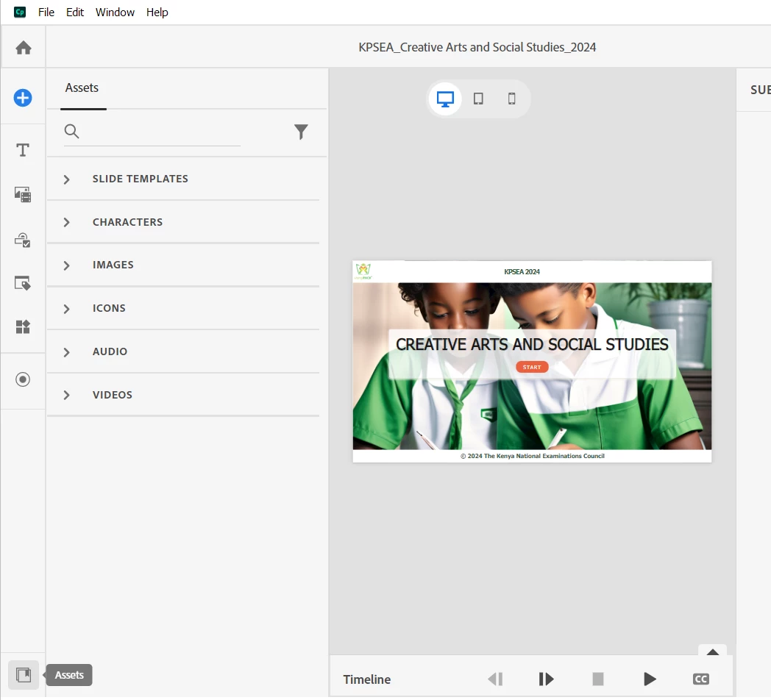Click the Stop button in Timeline

coord(598,679)
